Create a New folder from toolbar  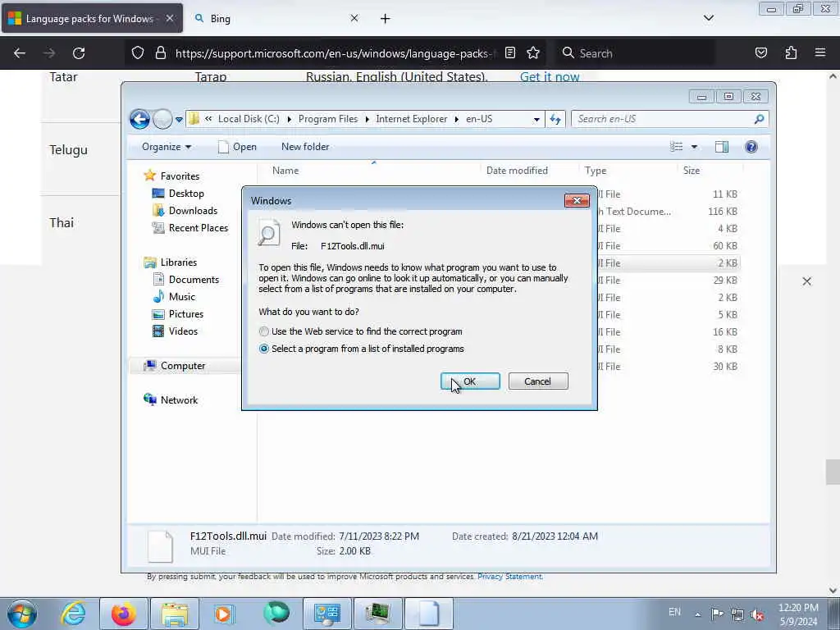[305, 147]
